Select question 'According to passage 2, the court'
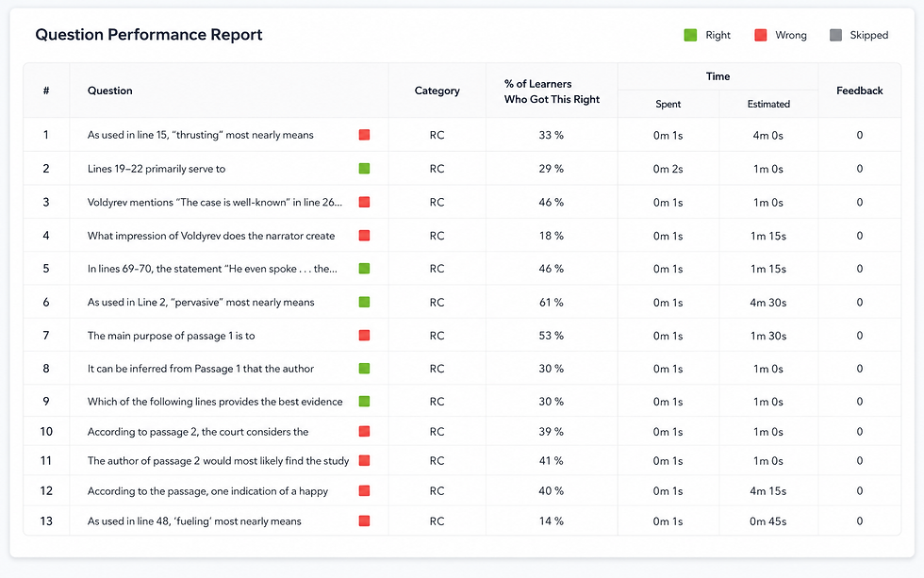Image resolution: width=924 pixels, height=578 pixels. [x=197, y=432]
